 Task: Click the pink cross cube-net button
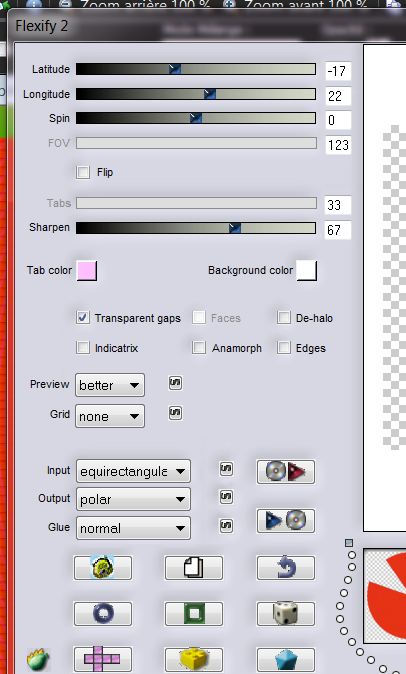click(103, 659)
